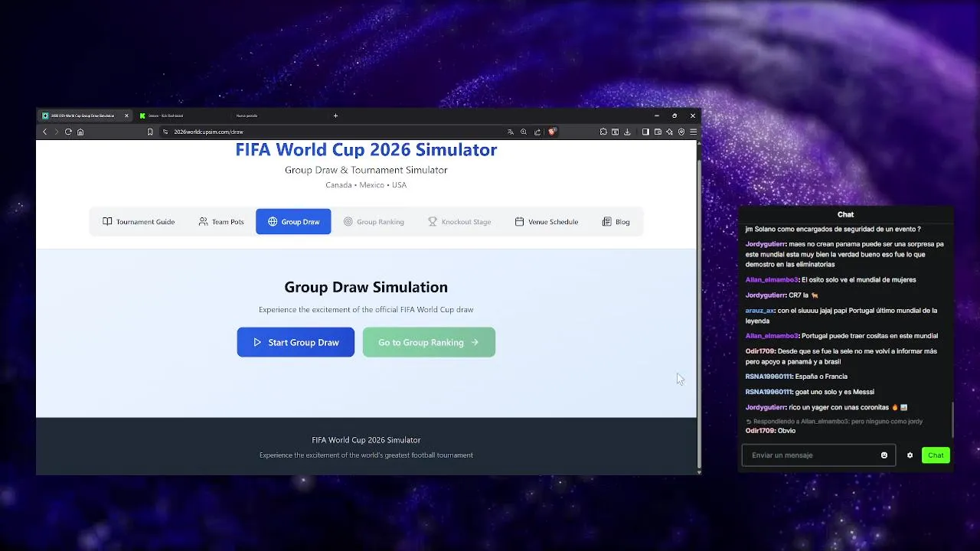The image size is (980, 551).
Task: Open the Venue Schedule tab
Action: 546,222
